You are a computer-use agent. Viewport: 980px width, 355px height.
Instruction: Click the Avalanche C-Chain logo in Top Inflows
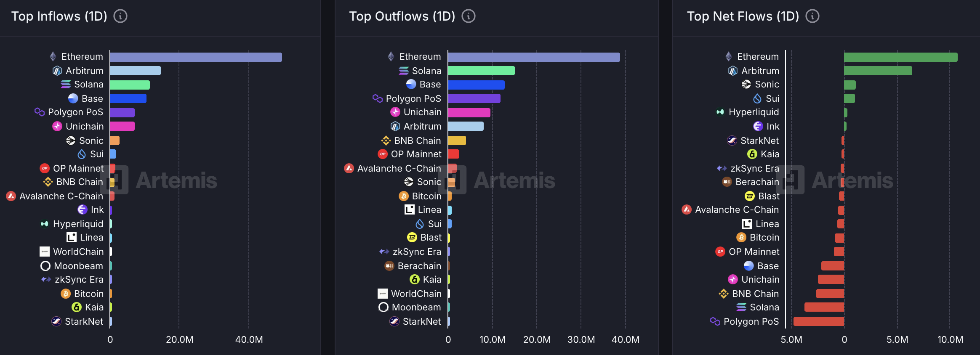11,196
